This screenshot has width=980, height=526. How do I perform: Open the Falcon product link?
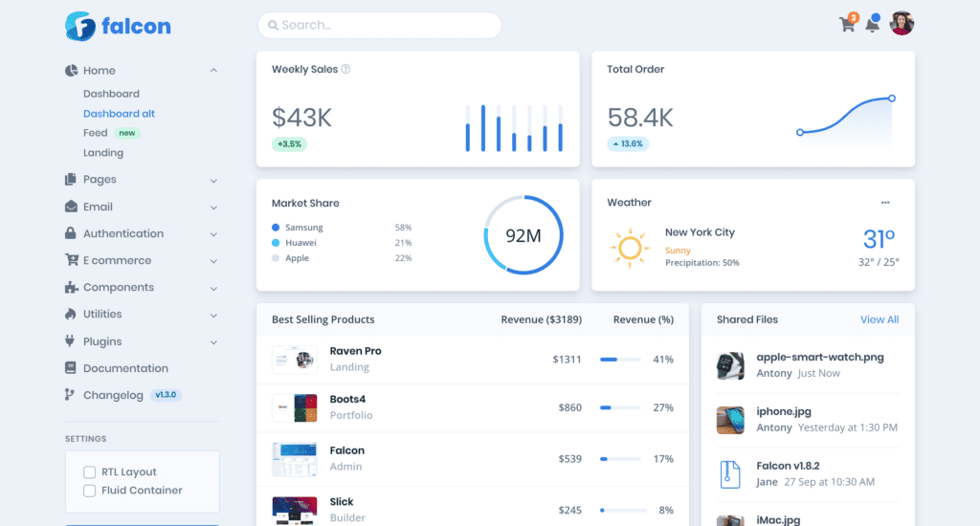click(346, 450)
